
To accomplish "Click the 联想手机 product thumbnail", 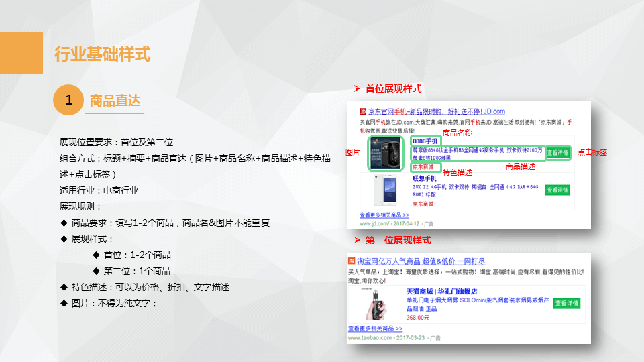I will (x=385, y=190).
